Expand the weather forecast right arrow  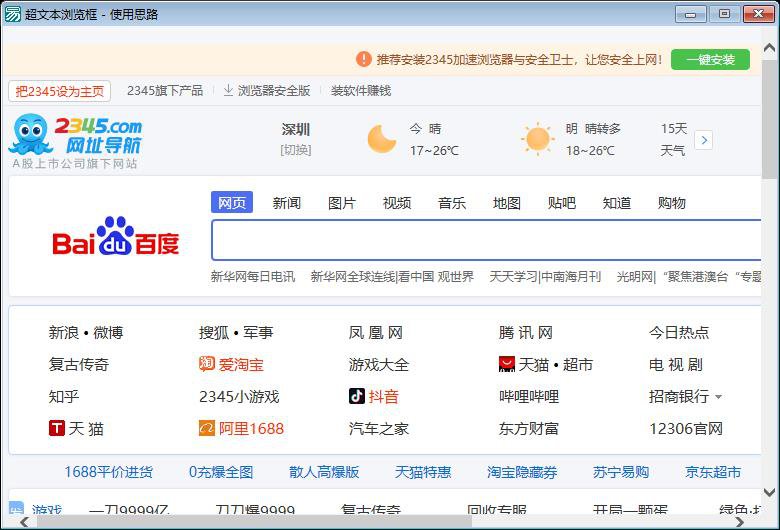tap(703, 140)
